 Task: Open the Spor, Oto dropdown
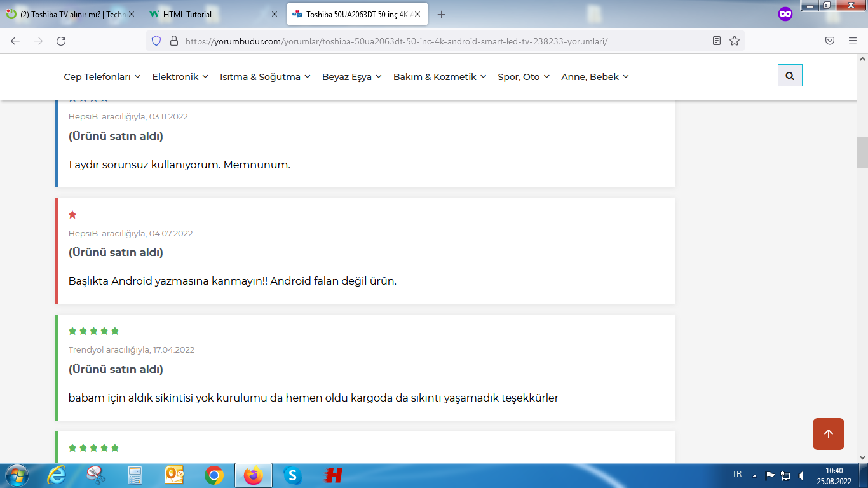(x=524, y=77)
